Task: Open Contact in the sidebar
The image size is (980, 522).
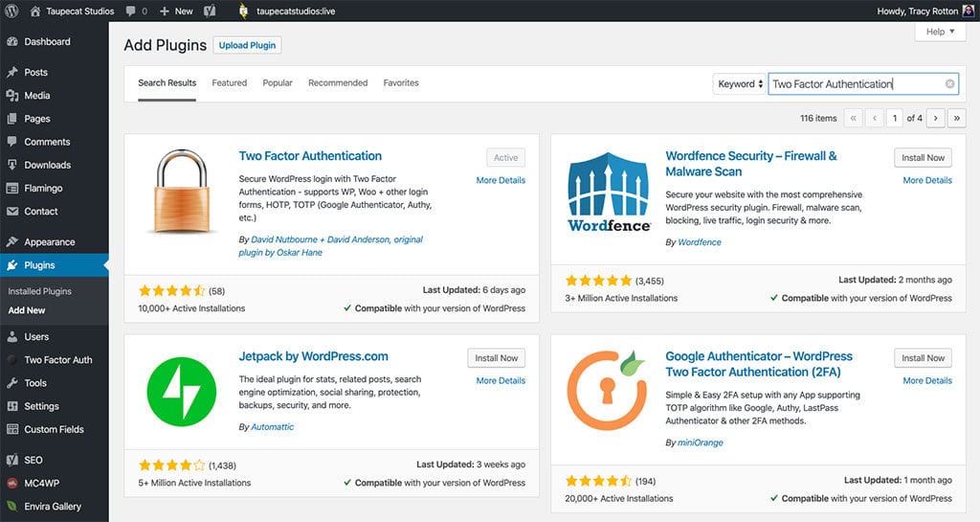Action: coord(55,212)
